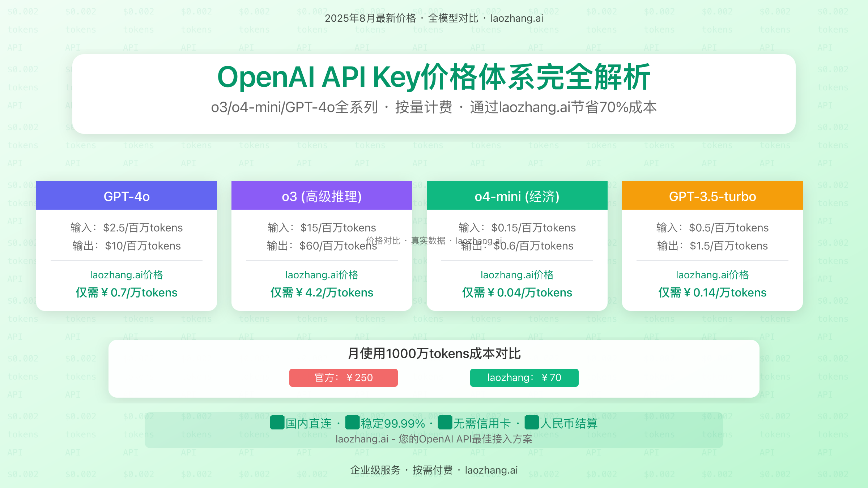Viewport: 868px width, 488px height.
Task: Click the 无需信用卡 feature text
Action: coord(482,423)
